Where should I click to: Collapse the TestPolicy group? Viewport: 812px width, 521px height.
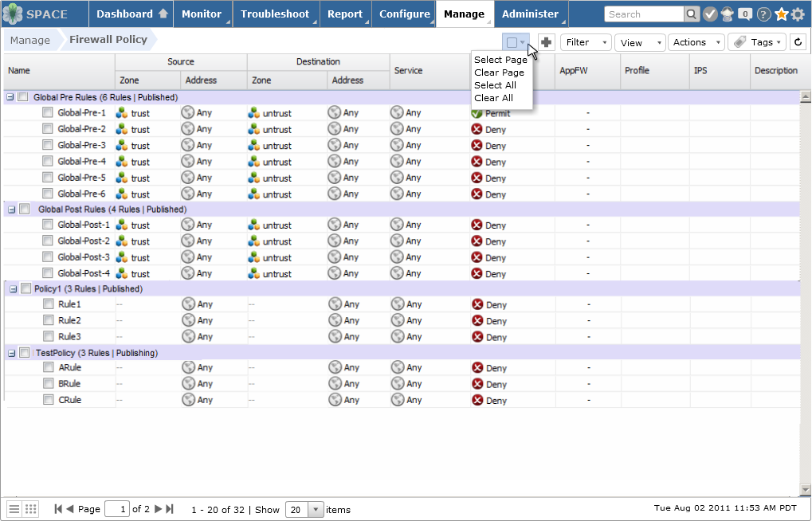(x=11, y=353)
